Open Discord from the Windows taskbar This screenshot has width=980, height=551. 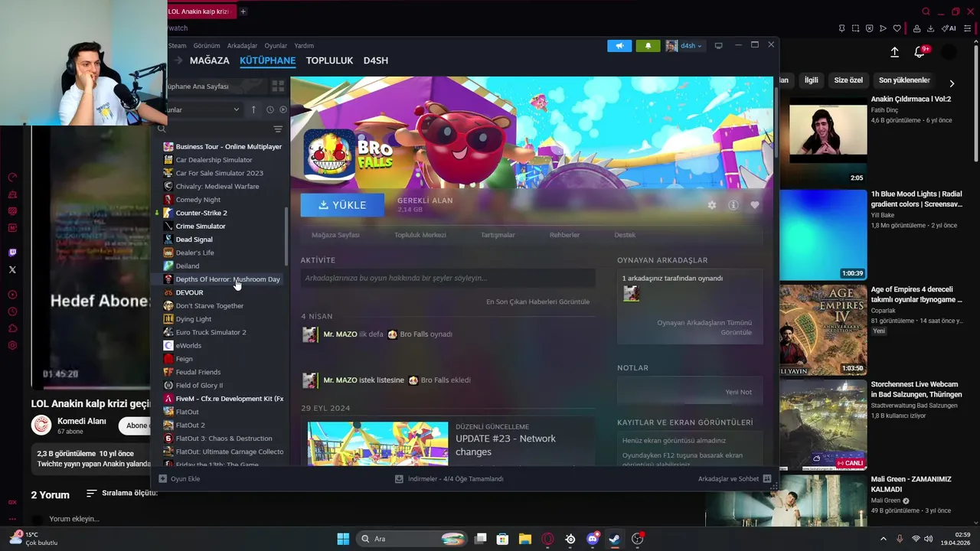(x=593, y=539)
